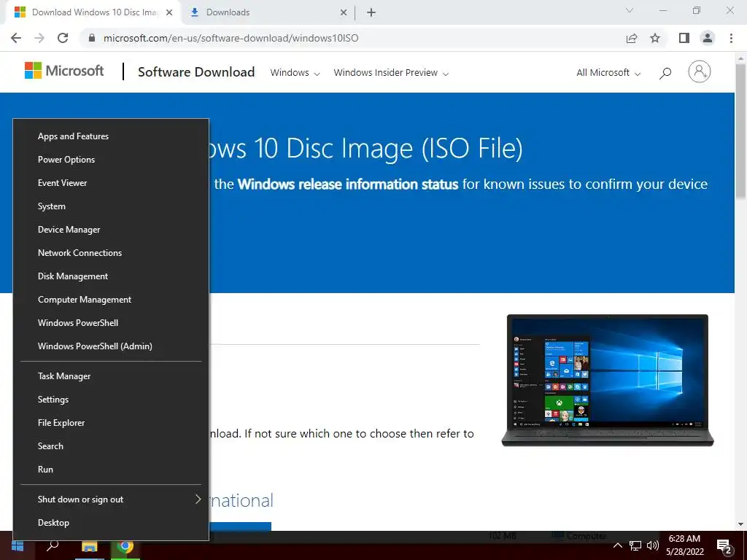The width and height of the screenshot is (747, 560).
Task: Switch to the Downloads tab
Action: pyautogui.click(x=268, y=12)
